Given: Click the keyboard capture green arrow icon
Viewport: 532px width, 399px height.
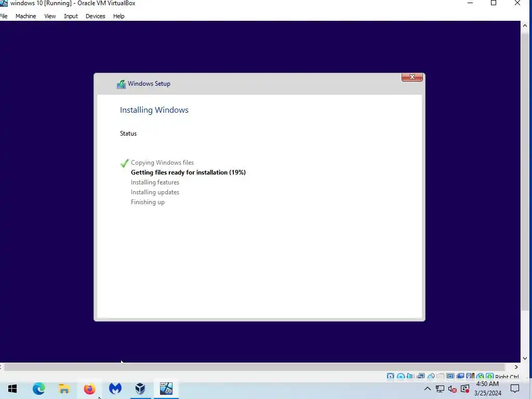Looking at the screenshot, I should pos(489,376).
